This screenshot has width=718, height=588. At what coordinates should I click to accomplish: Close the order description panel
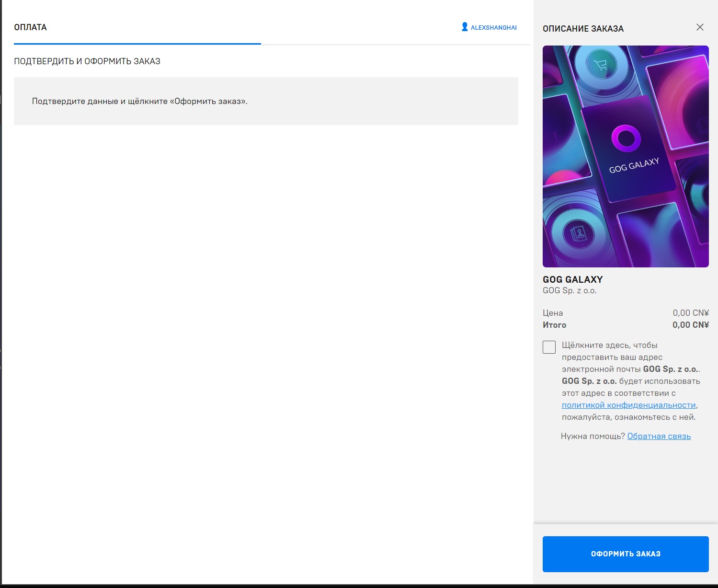click(x=700, y=27)
